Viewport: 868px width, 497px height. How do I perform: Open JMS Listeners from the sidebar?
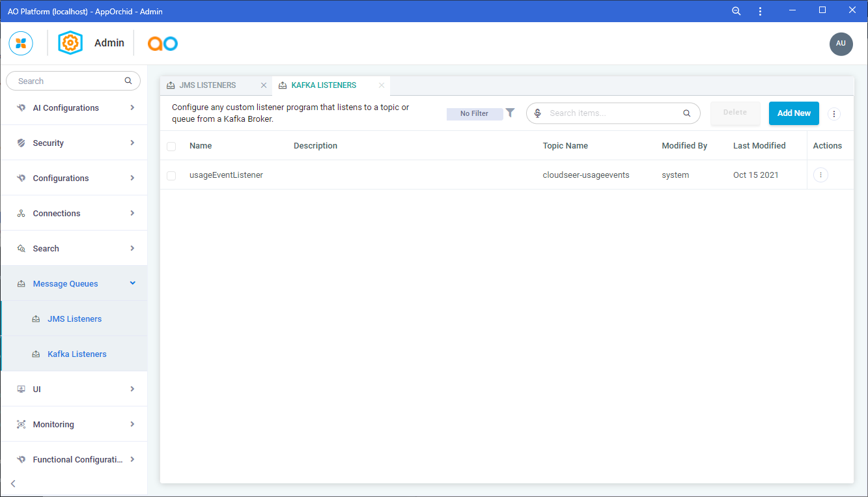point(74,319)
